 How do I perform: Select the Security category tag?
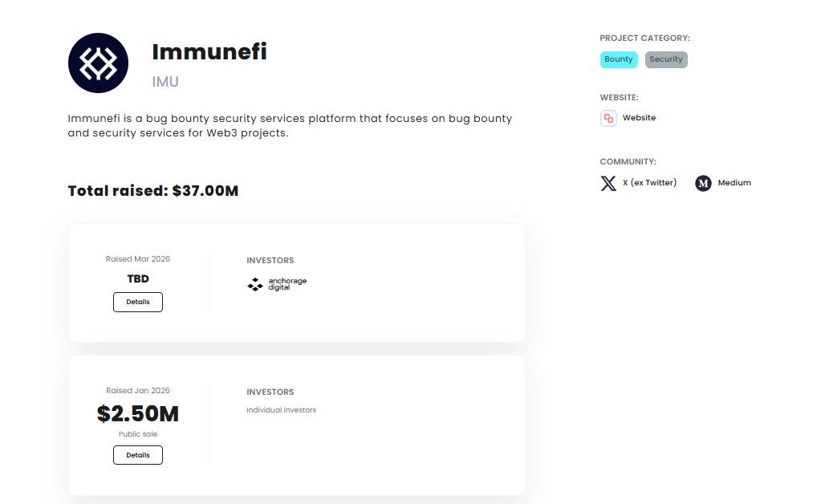665,59
